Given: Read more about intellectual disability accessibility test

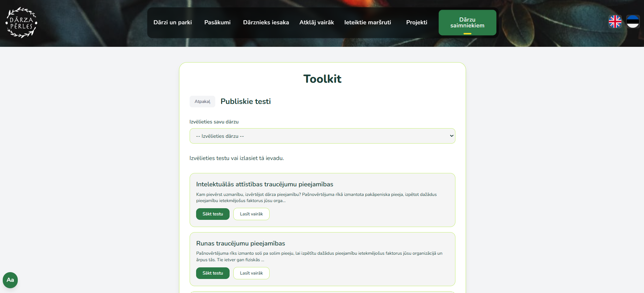Looking at the screenshot, I should pyautogui.click(x=251, y=214).
